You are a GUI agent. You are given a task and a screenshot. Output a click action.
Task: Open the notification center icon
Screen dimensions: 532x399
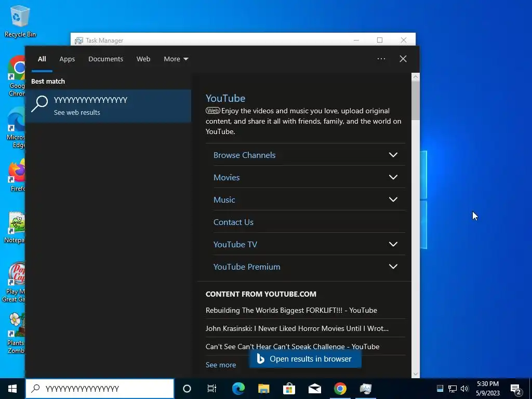[516, 389]
